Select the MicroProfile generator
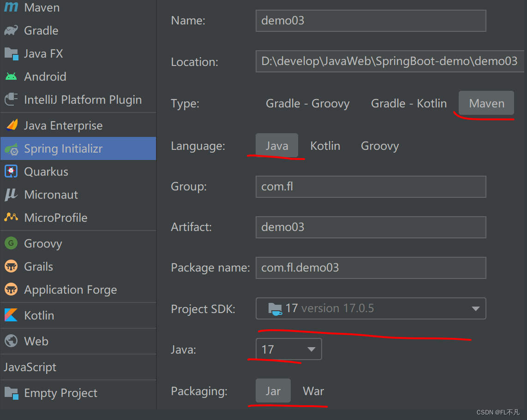 point(12,218)
